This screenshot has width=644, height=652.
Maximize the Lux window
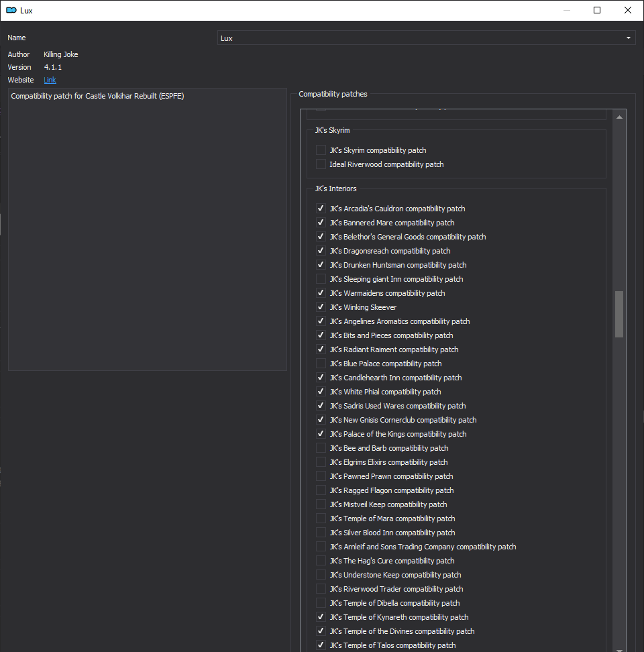tap(597, 10)
